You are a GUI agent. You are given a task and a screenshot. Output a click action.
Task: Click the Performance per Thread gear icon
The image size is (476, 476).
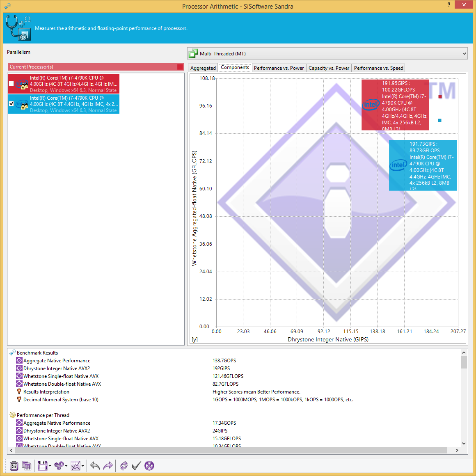pyautogui.click(x=12, y=415)
